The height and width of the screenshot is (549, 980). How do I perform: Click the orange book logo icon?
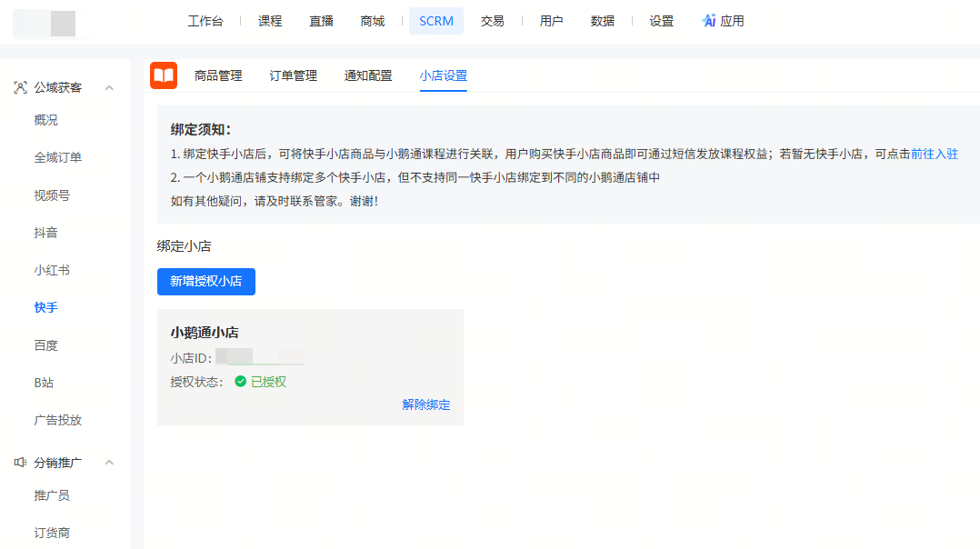click(x=164, y=75)
